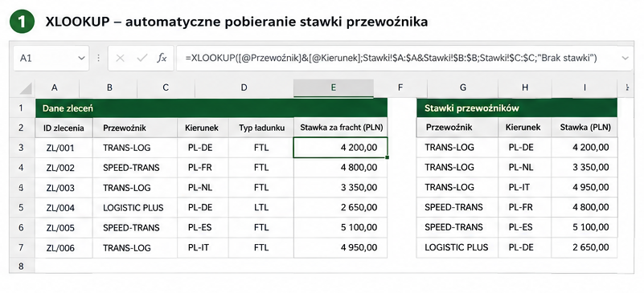Click 3 350,00 in the Stawki przewoźników table
Viewport: 644px width, 293px height.
(x=585, y=167)
